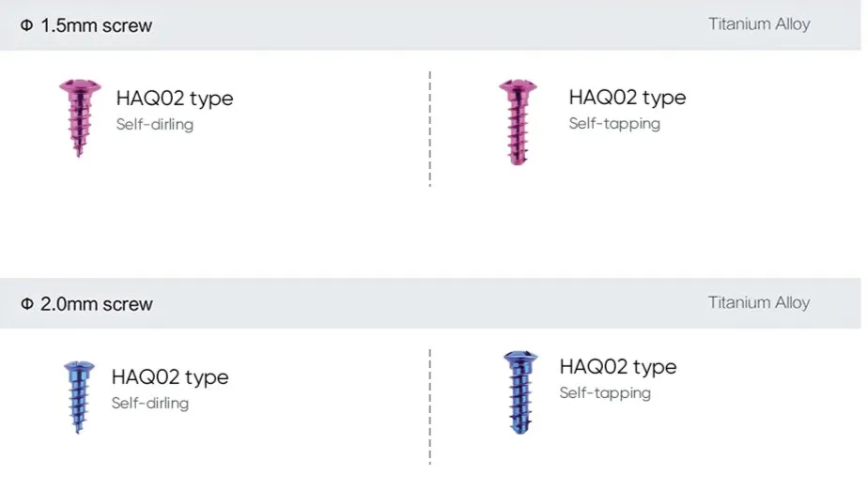Click Self-dirling text under 2.0mm section
Image resolution: width=868 pixels, height=490 pixels.
150,403
